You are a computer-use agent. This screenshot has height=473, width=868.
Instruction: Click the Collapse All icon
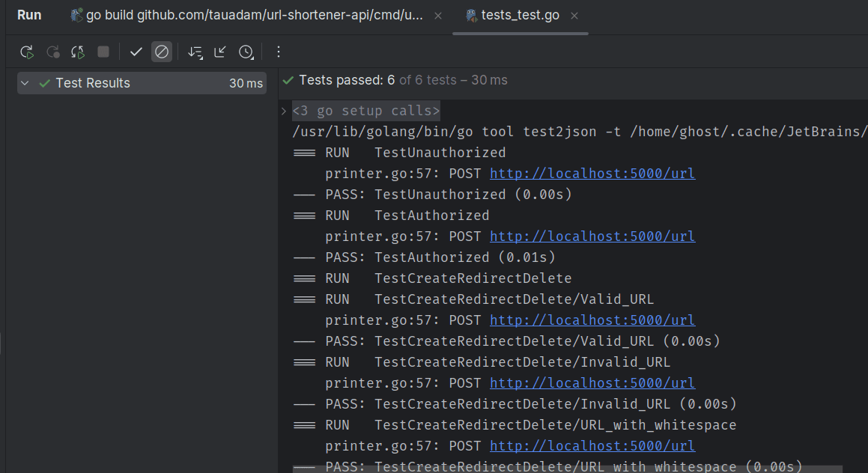tap(220, 52)
